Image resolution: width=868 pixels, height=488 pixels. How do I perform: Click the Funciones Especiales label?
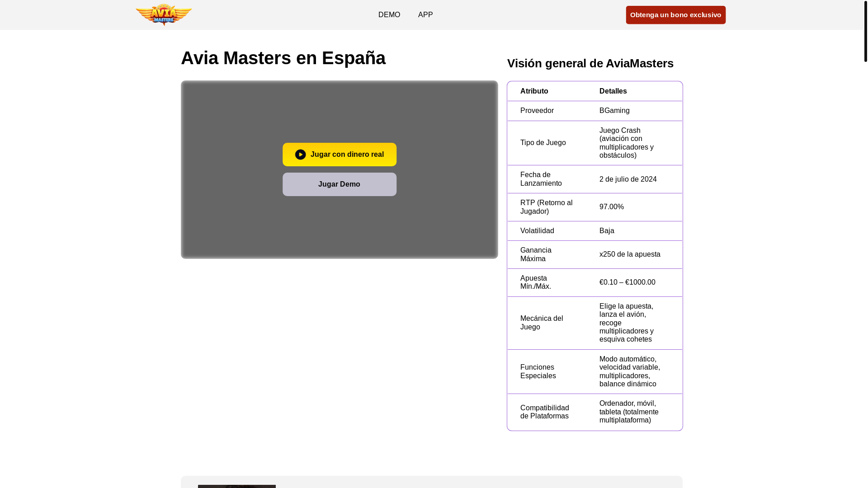pos(538,371)
